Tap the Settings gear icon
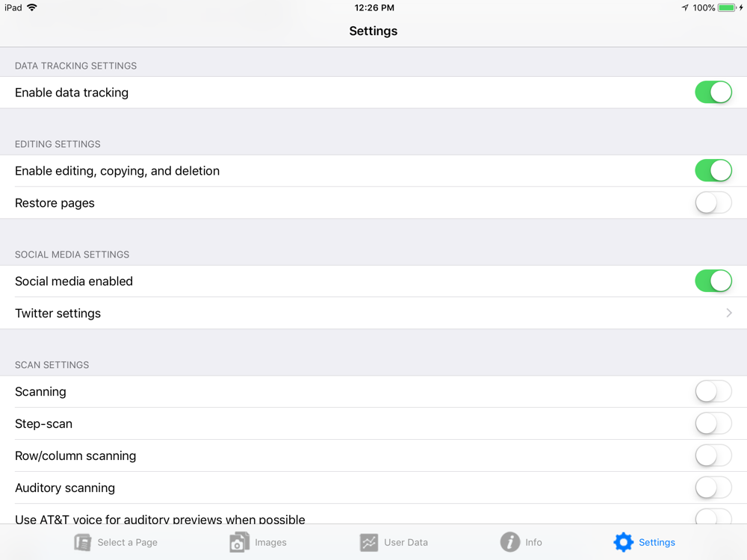The height and width of the screenshot is (560, 747). [x=623, y=542]
